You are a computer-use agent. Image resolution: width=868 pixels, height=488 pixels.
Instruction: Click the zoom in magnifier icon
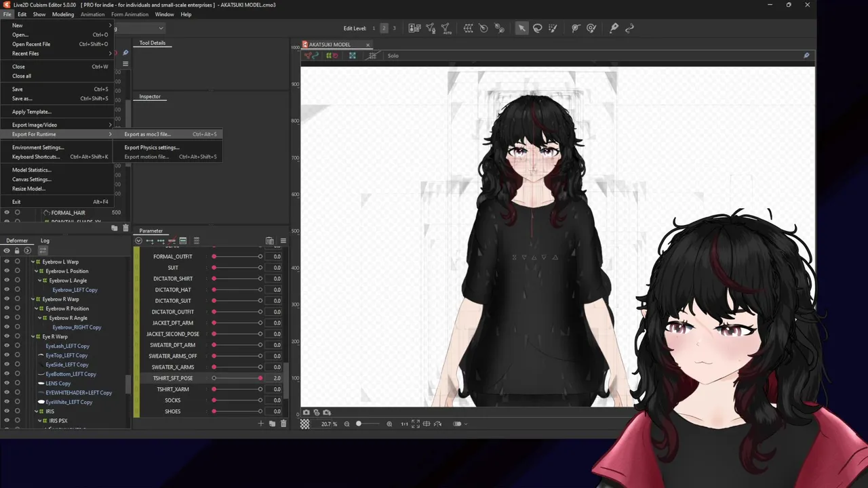389,424
